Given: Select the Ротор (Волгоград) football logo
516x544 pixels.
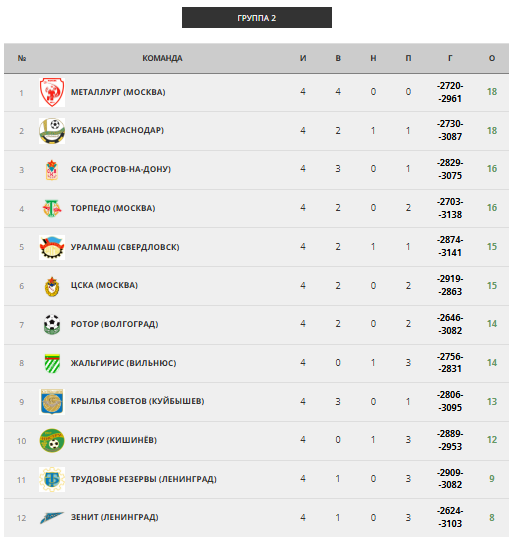Looking at the screenshot, I should (52, 324).
